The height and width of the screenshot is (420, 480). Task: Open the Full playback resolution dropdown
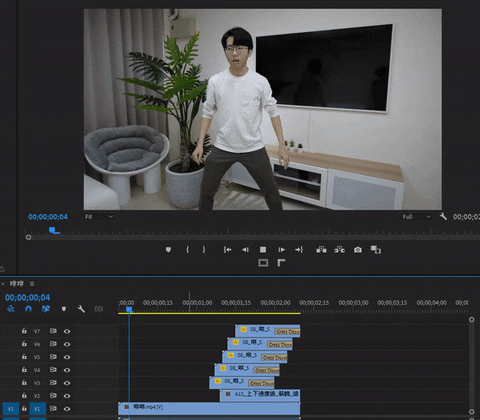(417, 217)
